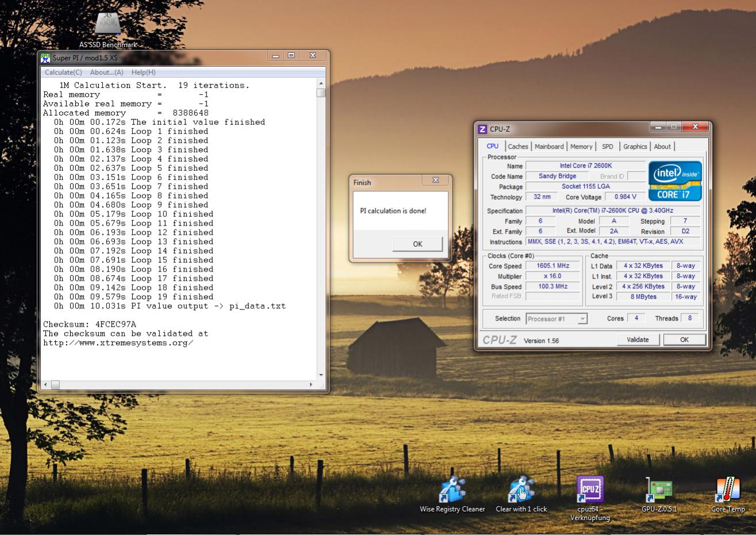Screen dimensions: 756x535
Task: Click '1M Calculation Start' line
Action: click(154, 85)
